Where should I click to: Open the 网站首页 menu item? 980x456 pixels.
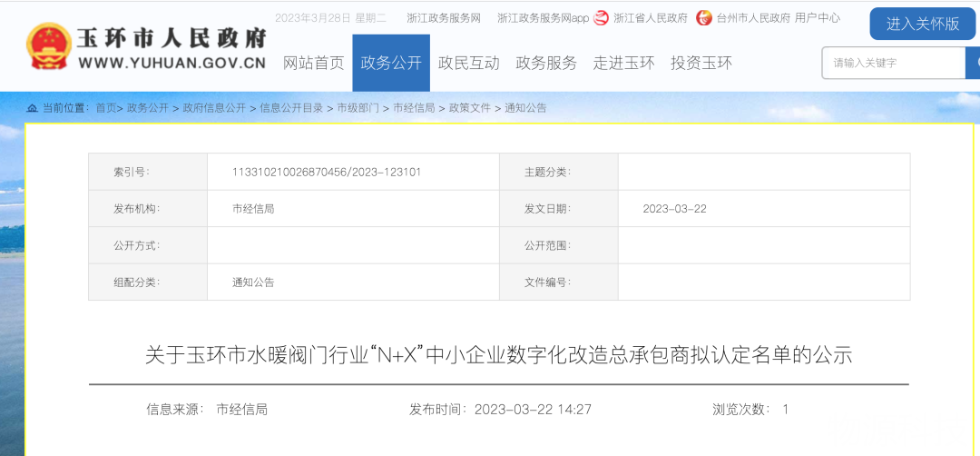[x=314, y=63]
